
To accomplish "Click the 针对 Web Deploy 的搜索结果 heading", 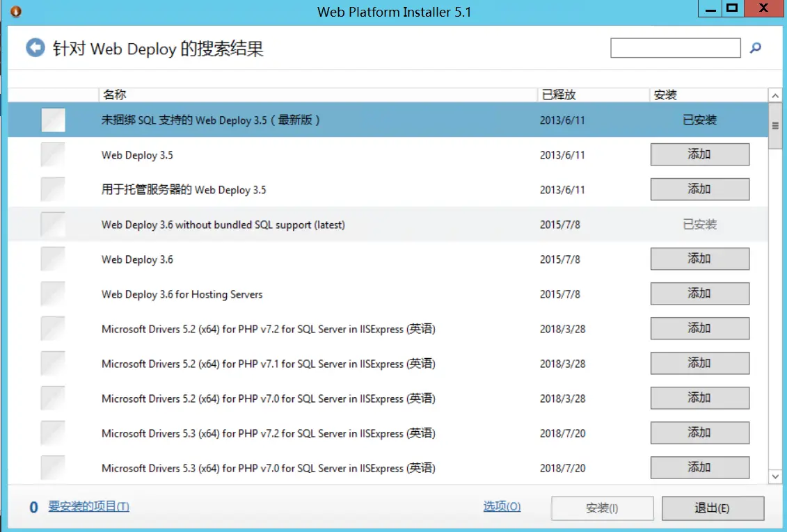I will [x=158, y=49].
